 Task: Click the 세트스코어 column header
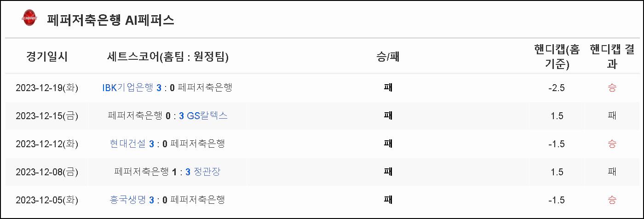pos(167,57)
